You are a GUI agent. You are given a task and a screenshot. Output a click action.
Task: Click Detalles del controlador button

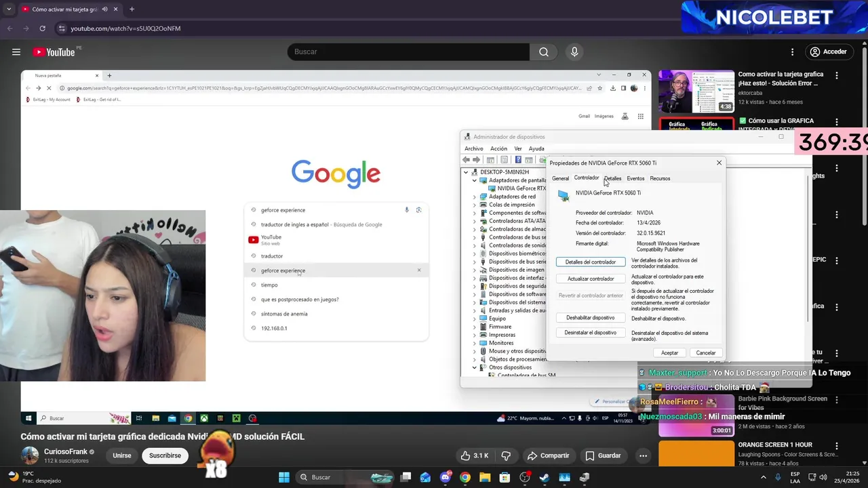tap(591, 262)
